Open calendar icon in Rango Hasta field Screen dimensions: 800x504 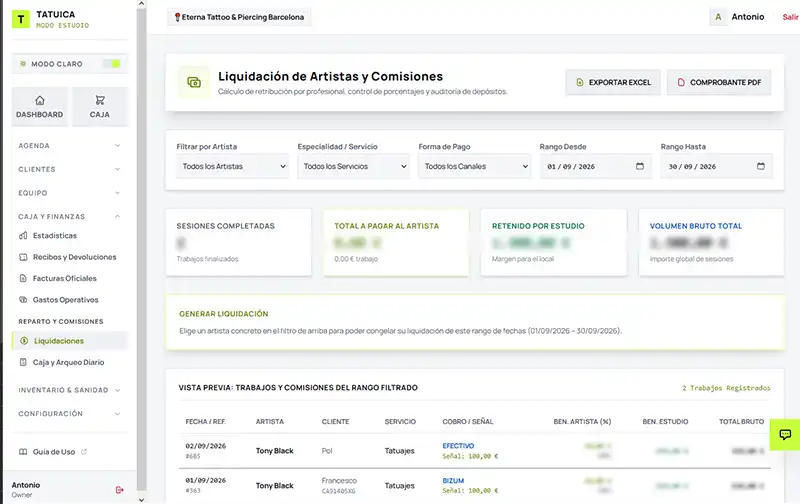(761, 166)
